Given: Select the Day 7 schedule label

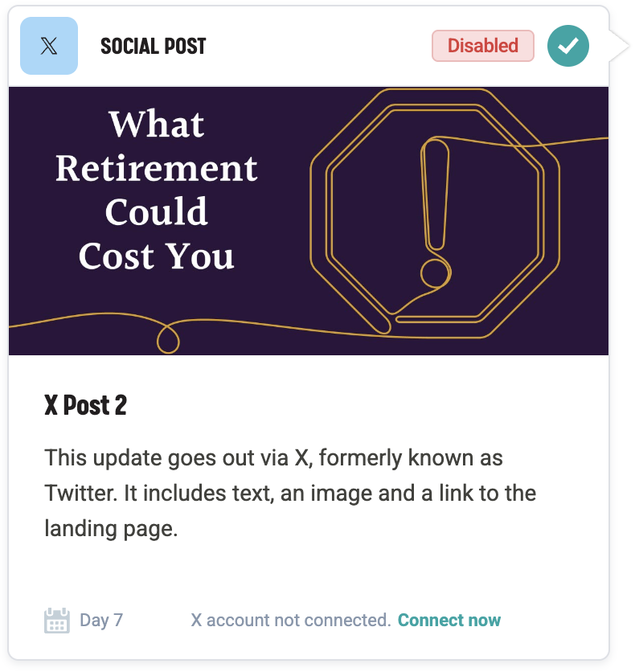Looking at the screenshot, I should 101,621.
